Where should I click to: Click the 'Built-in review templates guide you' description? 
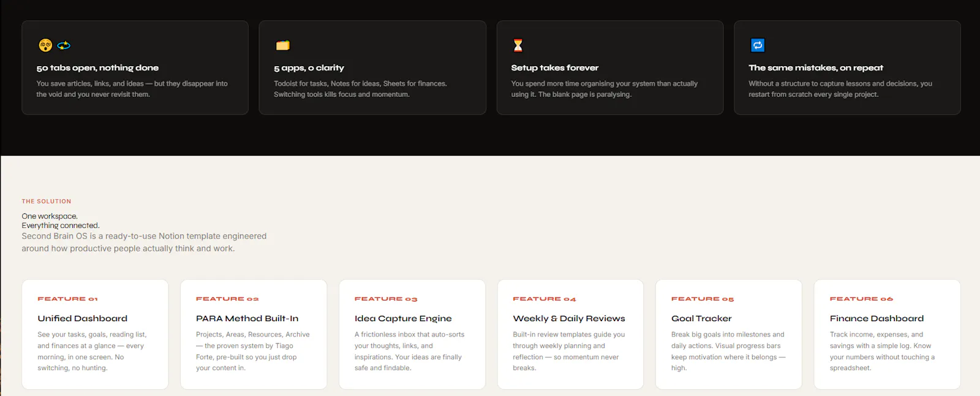tap(569, 351)
